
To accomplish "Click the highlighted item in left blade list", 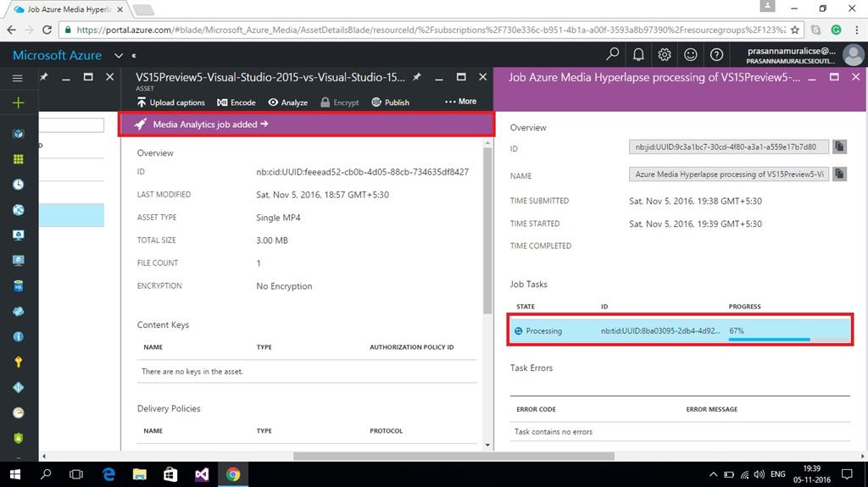I will coord(71,215).
